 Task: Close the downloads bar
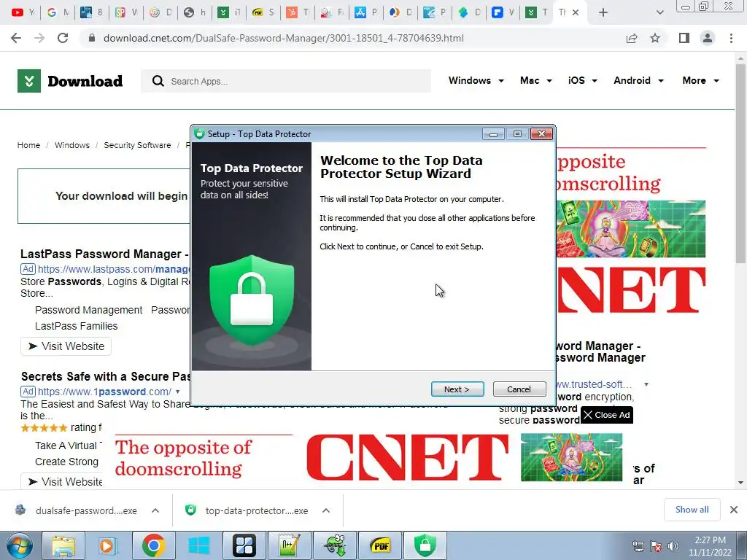(x=734, y=510)
